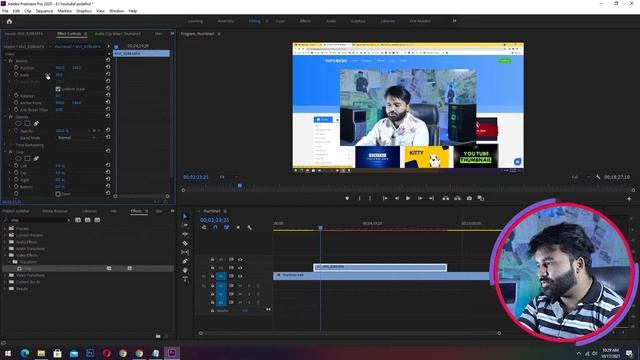
Task: Select the clip on track V2
Action: coord(380,267)
